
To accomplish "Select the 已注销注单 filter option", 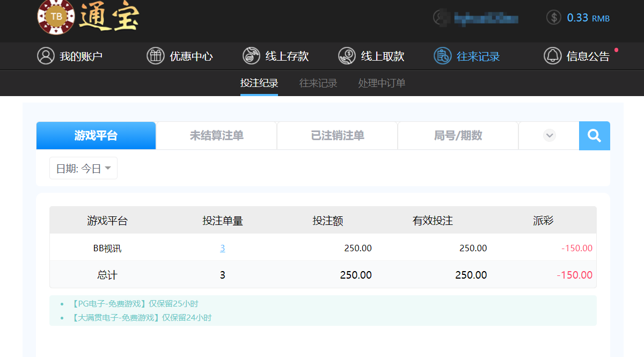I will tap(337, 135).
